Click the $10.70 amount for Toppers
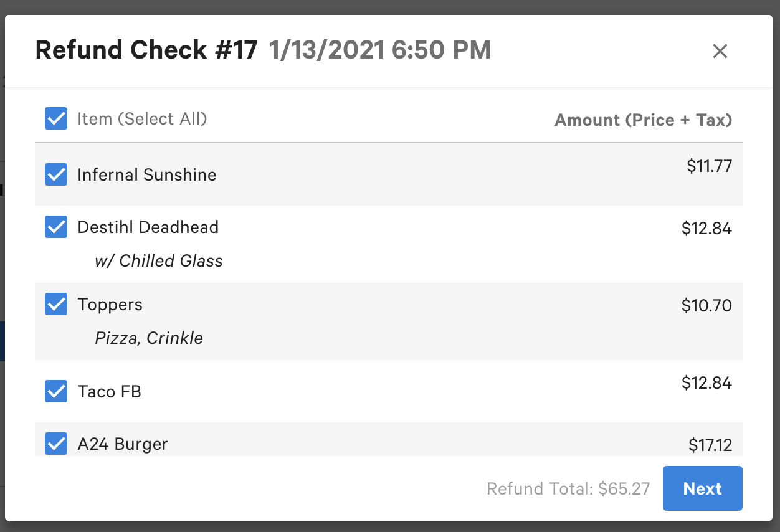The width and height of the screenshot is (780, 532). [706, 305]
